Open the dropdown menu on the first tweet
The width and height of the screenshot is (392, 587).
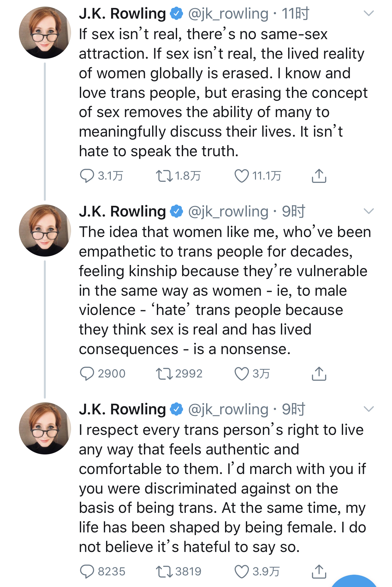click(x=368, y=13)
